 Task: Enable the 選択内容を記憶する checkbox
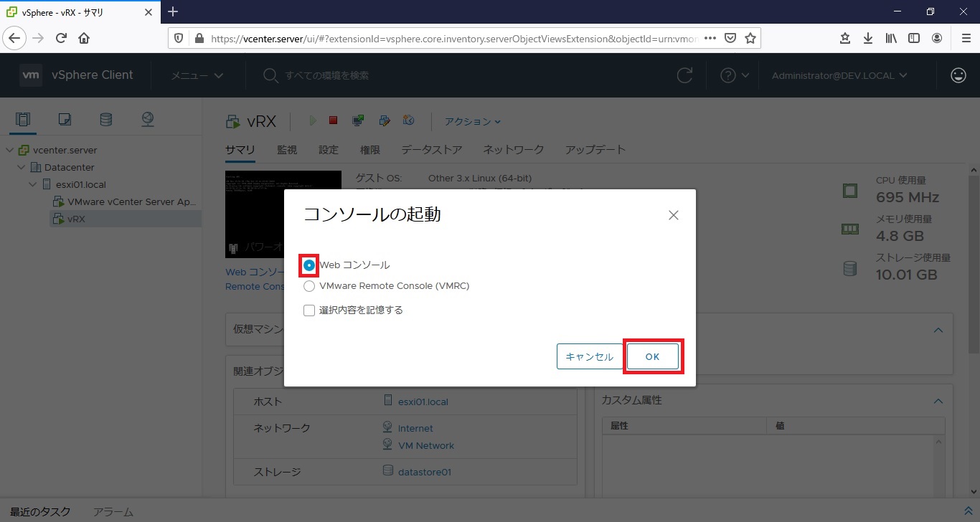(309, 310)
